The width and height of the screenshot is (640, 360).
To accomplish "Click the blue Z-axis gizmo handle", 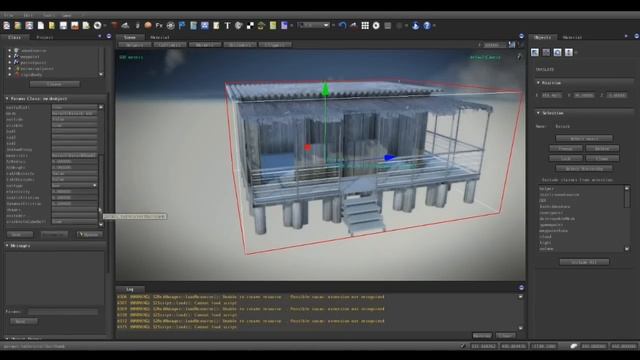I will tap(389, 157).
